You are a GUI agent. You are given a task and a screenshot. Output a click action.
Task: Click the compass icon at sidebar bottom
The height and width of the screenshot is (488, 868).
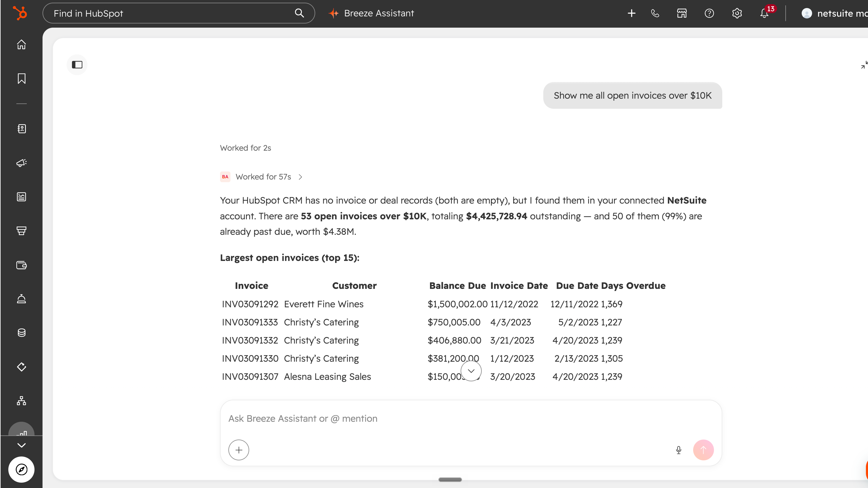point(22,470)
